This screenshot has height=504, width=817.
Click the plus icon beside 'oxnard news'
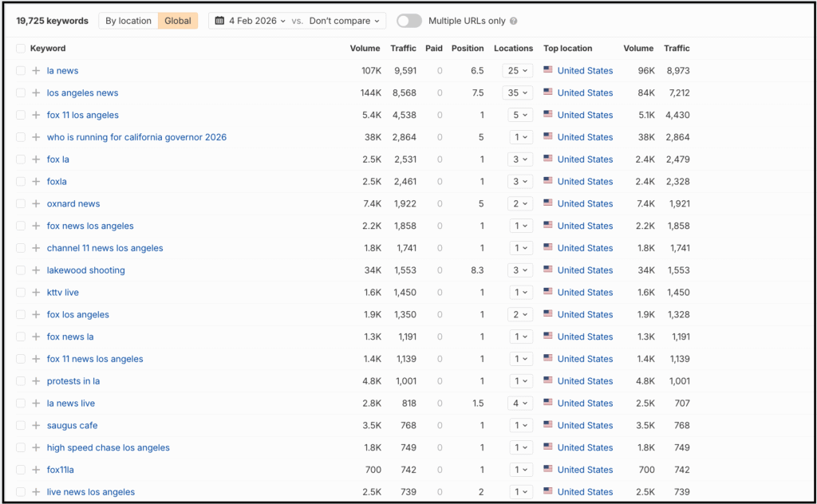(x=35, y=203)
